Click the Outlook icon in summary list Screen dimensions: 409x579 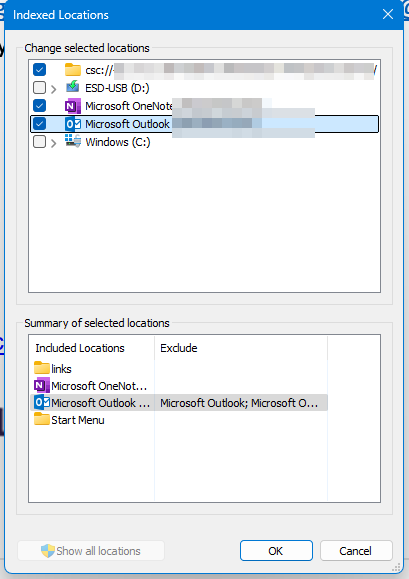[42, 402]
